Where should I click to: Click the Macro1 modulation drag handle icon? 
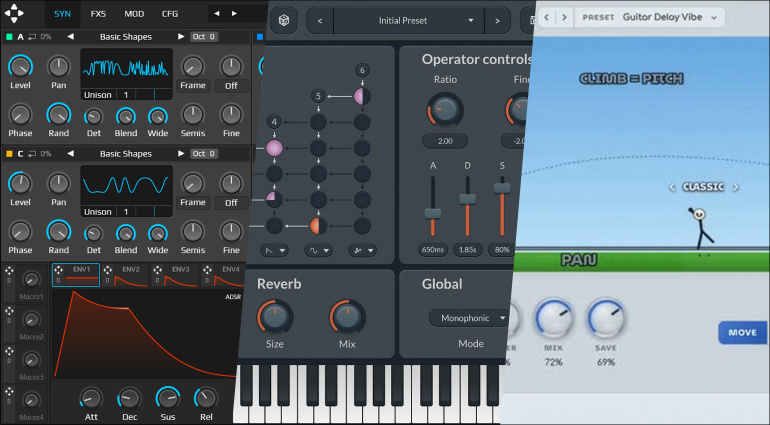(x=9, y=271)
